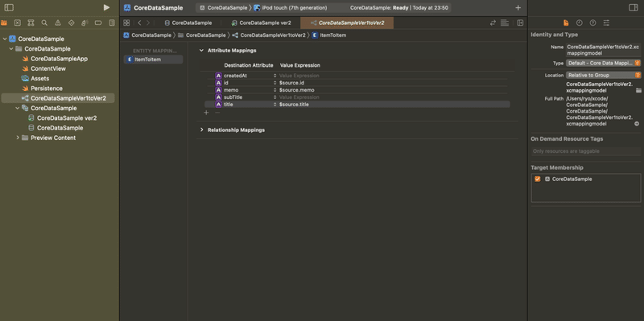This screenshot has height=321, width=644.
Task: Show the Data Model inspector tab
Action: (606, 23)
